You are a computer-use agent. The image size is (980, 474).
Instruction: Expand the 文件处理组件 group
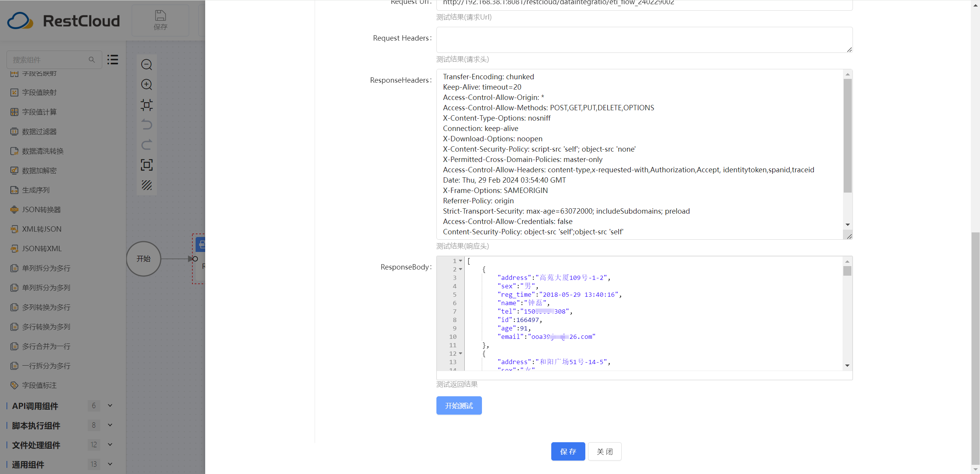point(110,445)
